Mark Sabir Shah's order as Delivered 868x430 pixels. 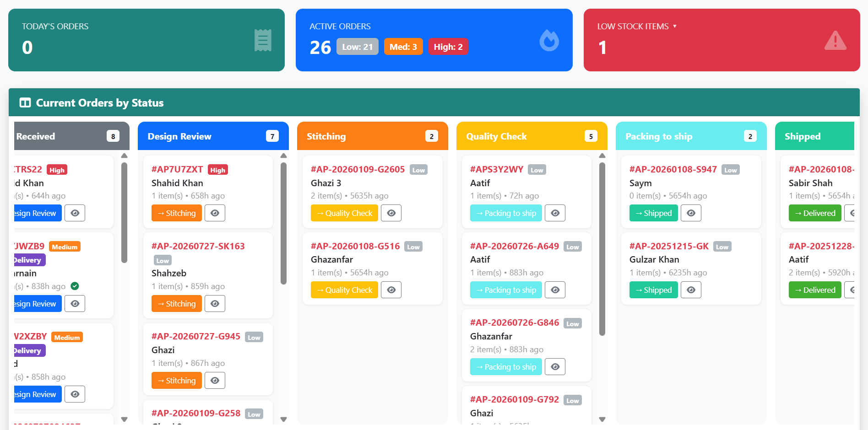815,213
